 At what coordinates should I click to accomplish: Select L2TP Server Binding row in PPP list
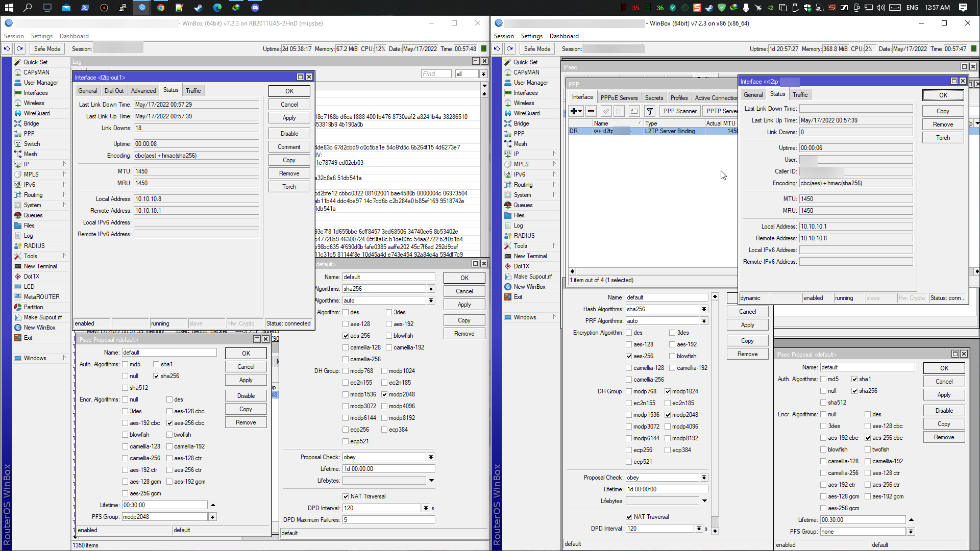pyautogui.click(x=653, y=131)
